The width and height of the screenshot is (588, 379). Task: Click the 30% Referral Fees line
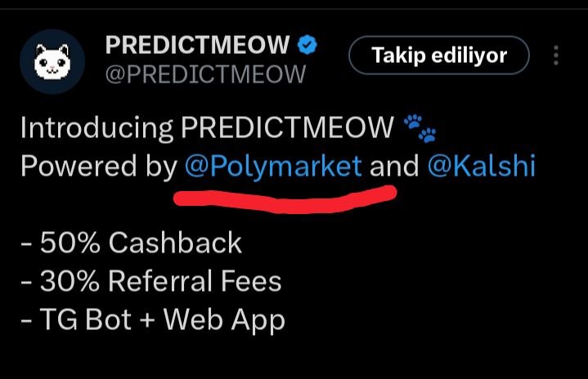pyautogui.click(x=151, y=281)
